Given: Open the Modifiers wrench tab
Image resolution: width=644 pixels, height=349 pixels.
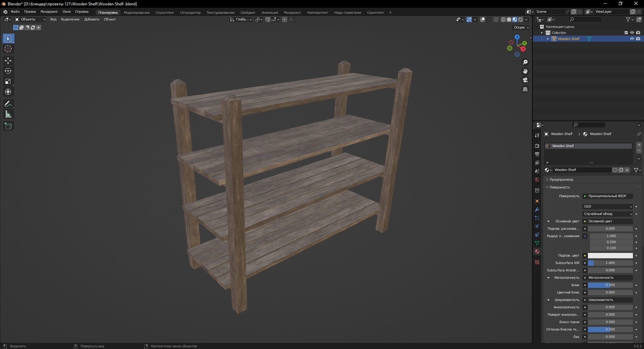Looking at the screenshot, I should (x=537, y=210).
